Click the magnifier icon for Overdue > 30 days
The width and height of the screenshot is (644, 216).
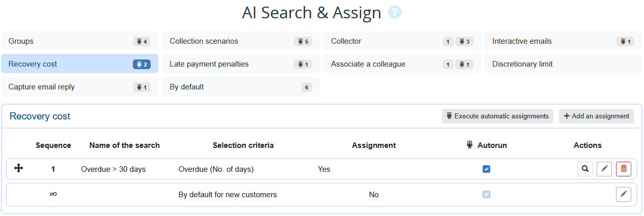[585, 169]
